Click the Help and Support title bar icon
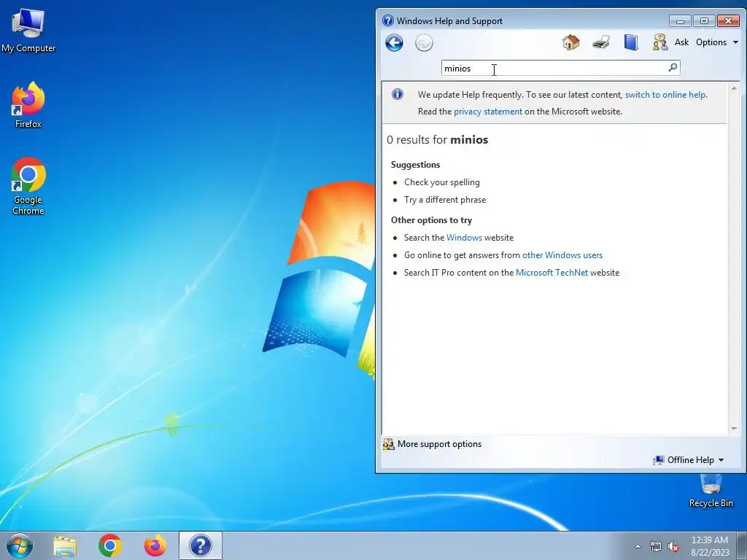Viewport: 747px width, 560px height. pos(388,20)
